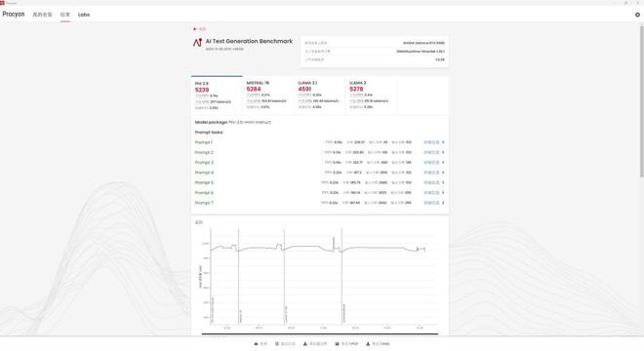Click the Procyon logo in header

14,14
